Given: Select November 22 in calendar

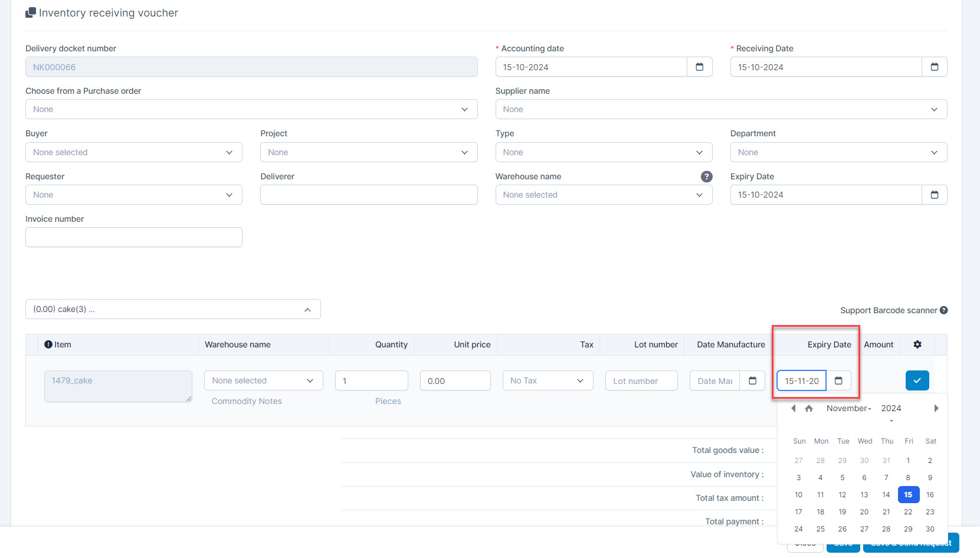Looking at the screenshot, I should (x=908, y=512).
